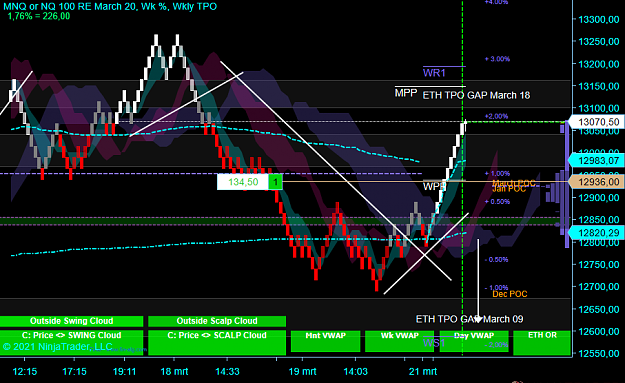Click the + 0.50% weekly percent label

(497, 202)
